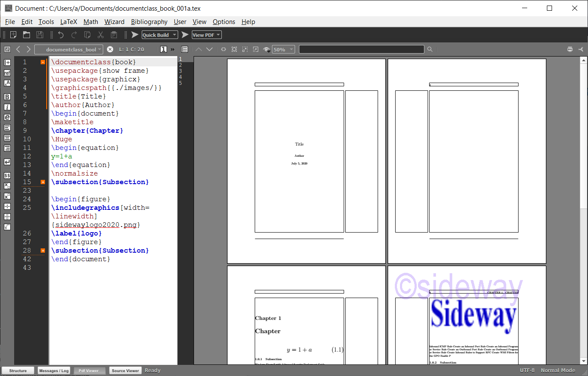Insert fraction icon in left toolbar

click(x=7, y=206)
